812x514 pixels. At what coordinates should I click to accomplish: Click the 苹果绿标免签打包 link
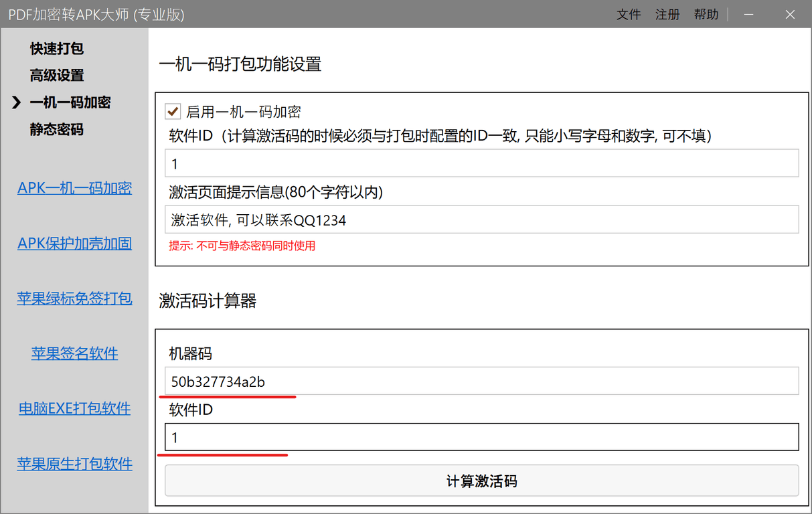74,298
